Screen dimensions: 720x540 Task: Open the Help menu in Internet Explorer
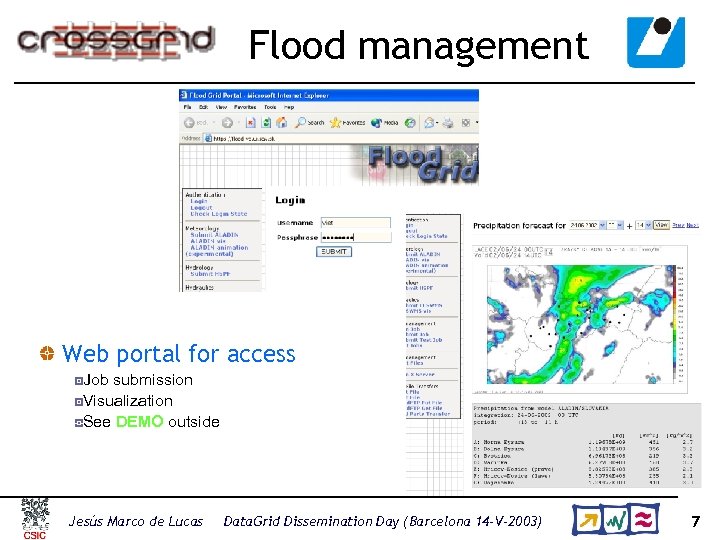pos(289,107)
